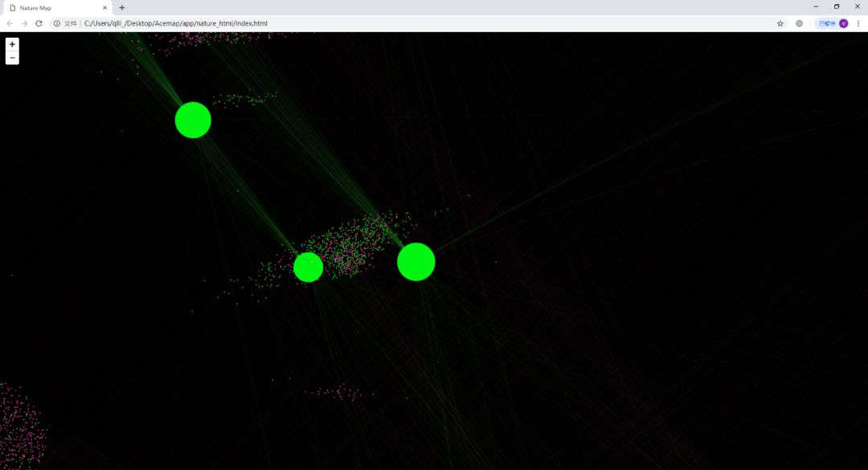
Task: Restore down the browser window
Action: pyautogui.click(x=837, y=6)
